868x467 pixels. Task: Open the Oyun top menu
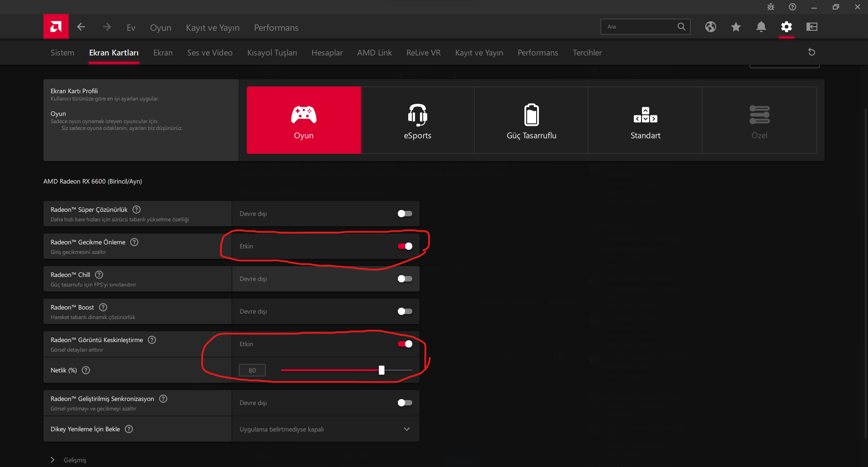click(x=160, y=28)
